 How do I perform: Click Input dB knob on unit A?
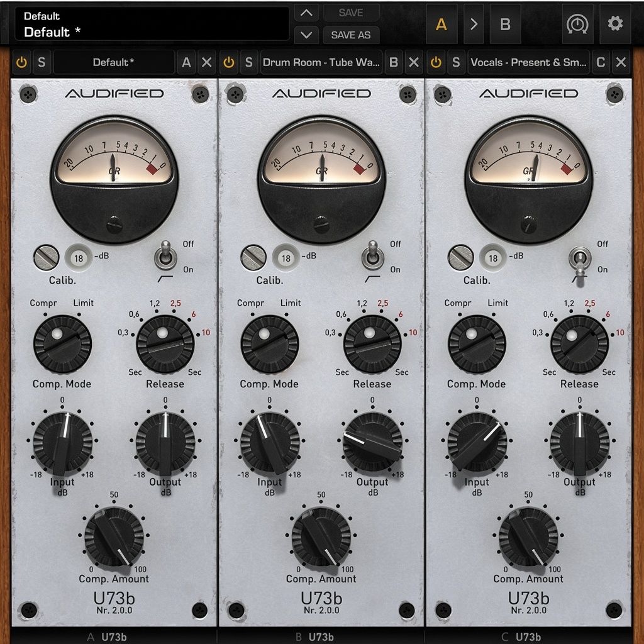tap(62, 443)
